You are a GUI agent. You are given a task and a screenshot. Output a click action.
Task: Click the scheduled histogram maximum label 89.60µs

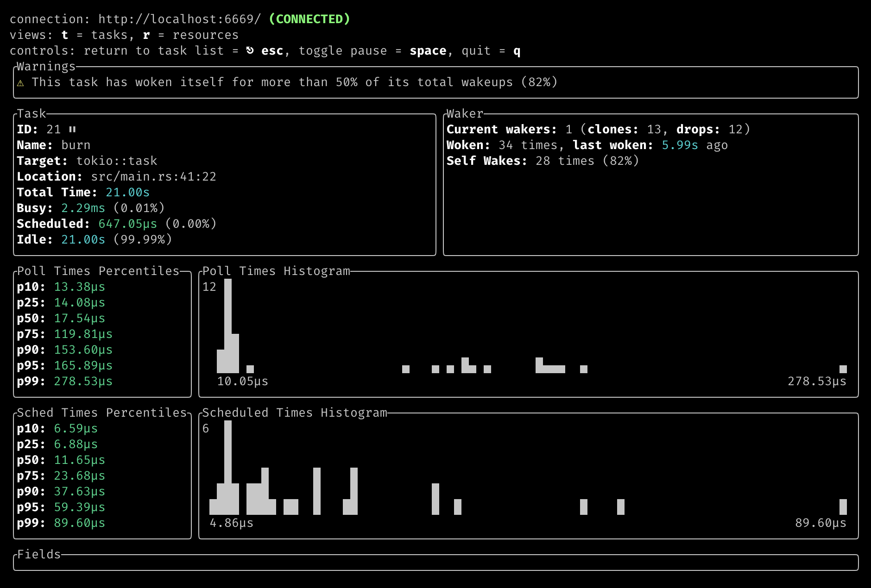[821, 523]
